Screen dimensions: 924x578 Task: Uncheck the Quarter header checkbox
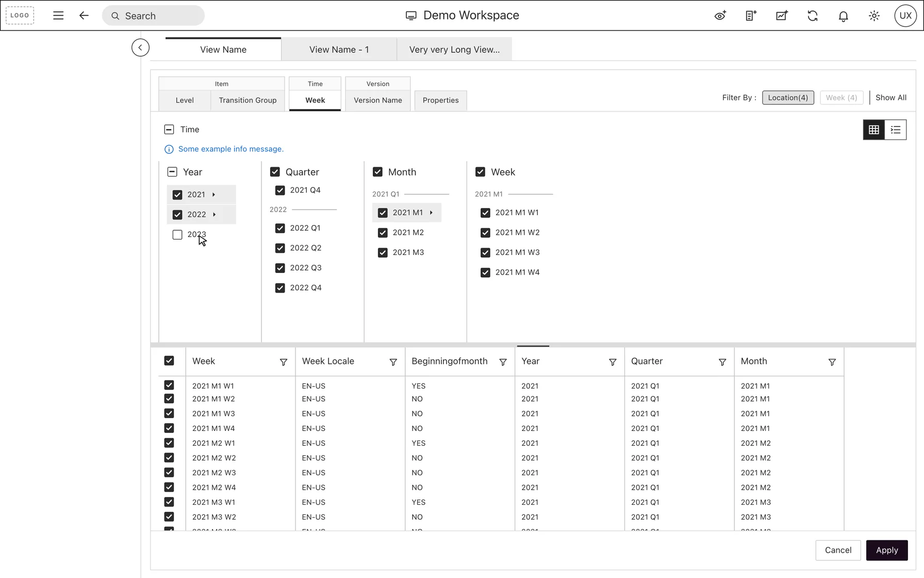[x=275, y=172]
